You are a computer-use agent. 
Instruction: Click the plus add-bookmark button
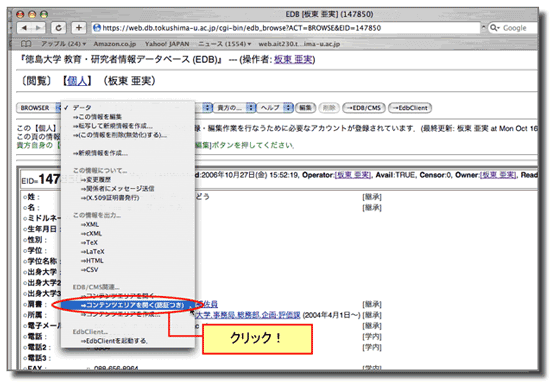point(79,28)
